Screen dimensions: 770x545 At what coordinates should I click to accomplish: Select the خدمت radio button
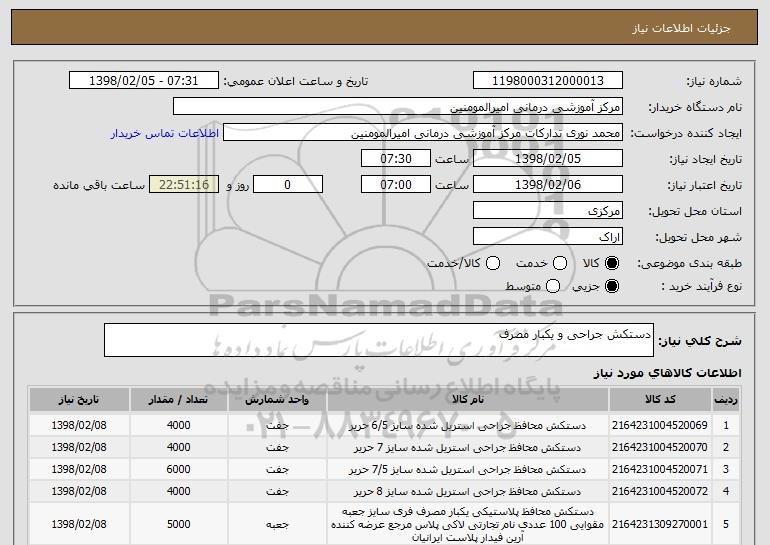[560, 263]
